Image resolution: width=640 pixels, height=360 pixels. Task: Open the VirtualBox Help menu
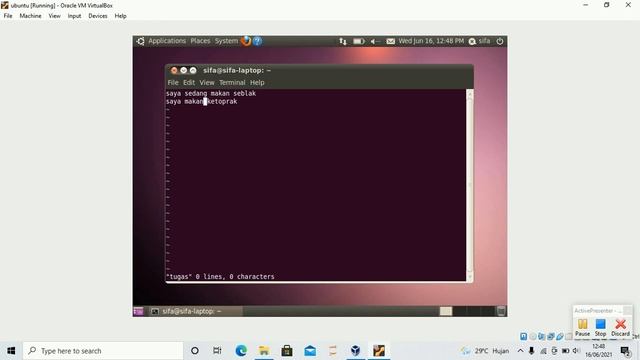(x=120, y=16)
